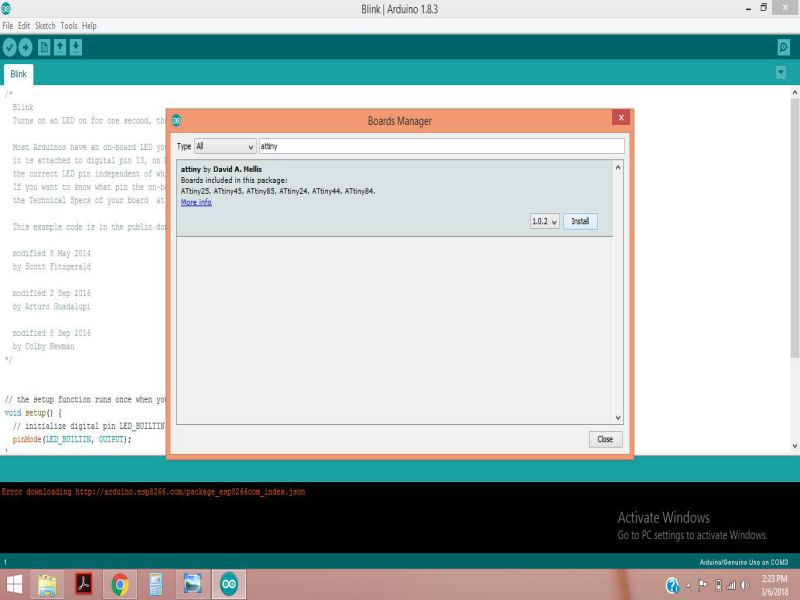Click the Upload sketch arrow icon

(26, 47)
